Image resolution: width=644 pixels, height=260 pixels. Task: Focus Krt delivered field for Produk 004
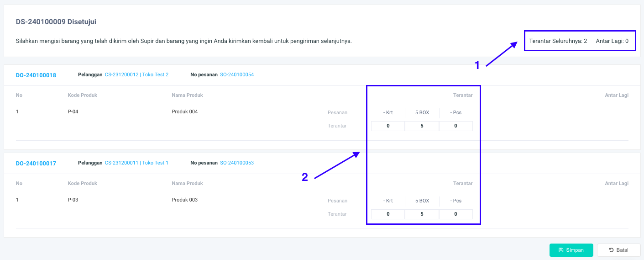(388, 126)
